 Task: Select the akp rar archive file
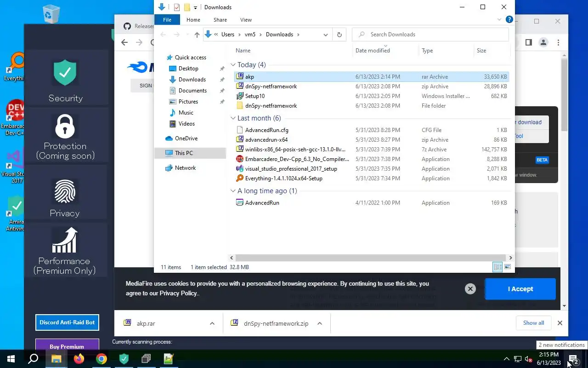371,77
